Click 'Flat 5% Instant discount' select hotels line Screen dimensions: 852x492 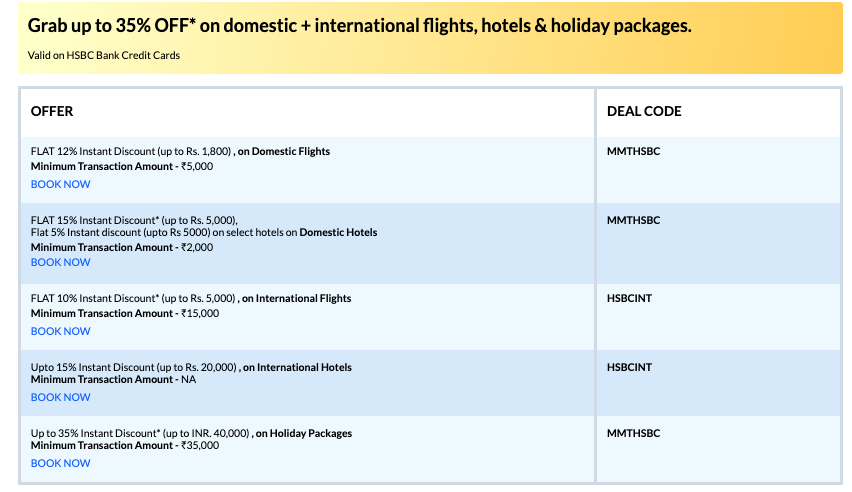[x=204, y=232]
